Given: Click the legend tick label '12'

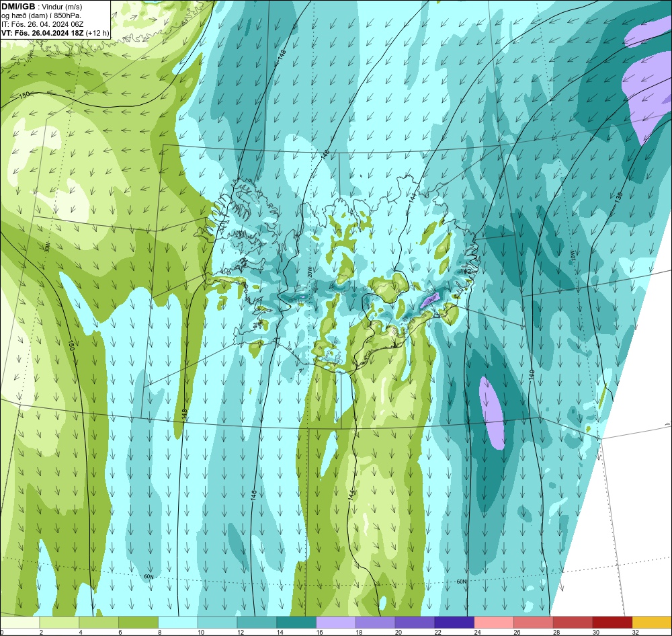Looking at the screenshot, I should 241,632.
